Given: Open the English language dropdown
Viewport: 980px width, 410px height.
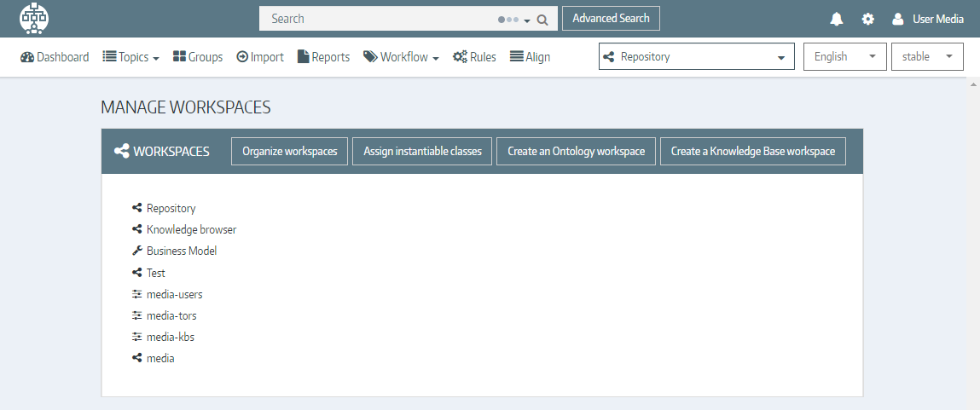Looking at the screenshot, I should pyautogui.click(x=844, y=57).
